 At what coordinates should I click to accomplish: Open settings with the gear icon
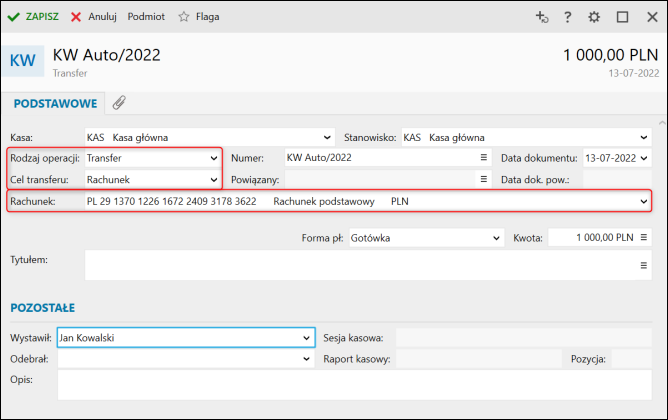(594, 17)
